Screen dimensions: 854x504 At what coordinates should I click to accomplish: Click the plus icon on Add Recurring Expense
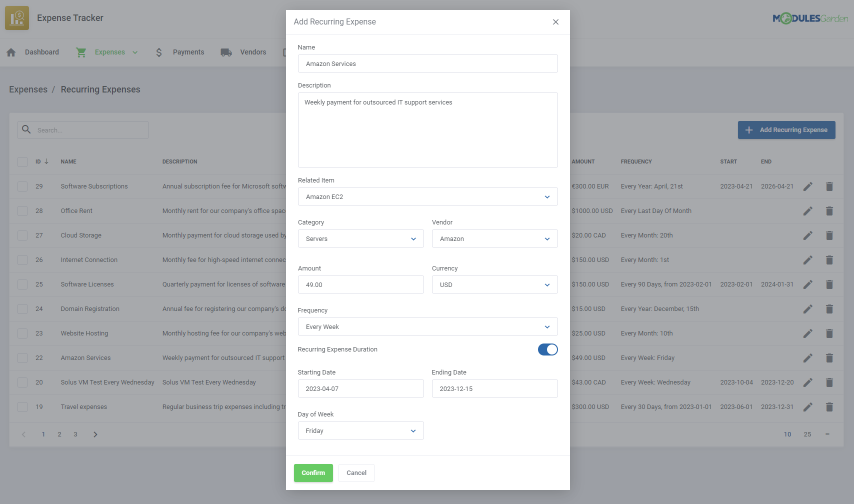748,129
